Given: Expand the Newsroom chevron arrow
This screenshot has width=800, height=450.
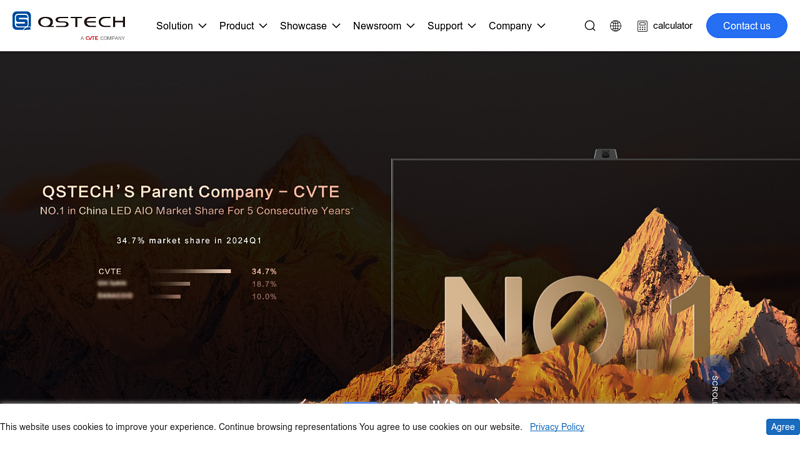Looking at the screenshot, I should tap(411, 26).
